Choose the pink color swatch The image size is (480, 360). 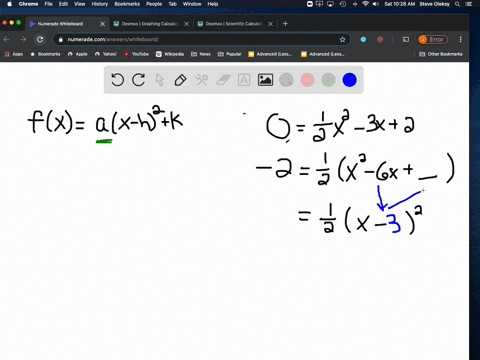point(307,80)
